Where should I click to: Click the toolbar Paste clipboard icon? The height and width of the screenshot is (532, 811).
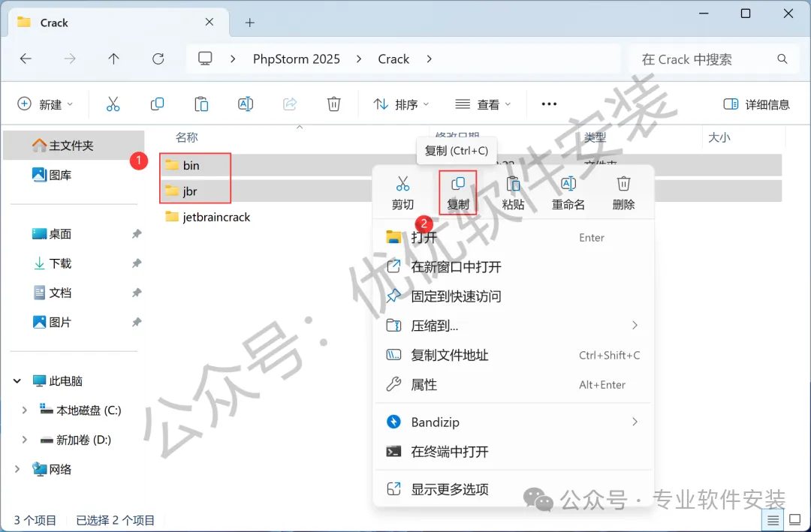coord(201,104)
